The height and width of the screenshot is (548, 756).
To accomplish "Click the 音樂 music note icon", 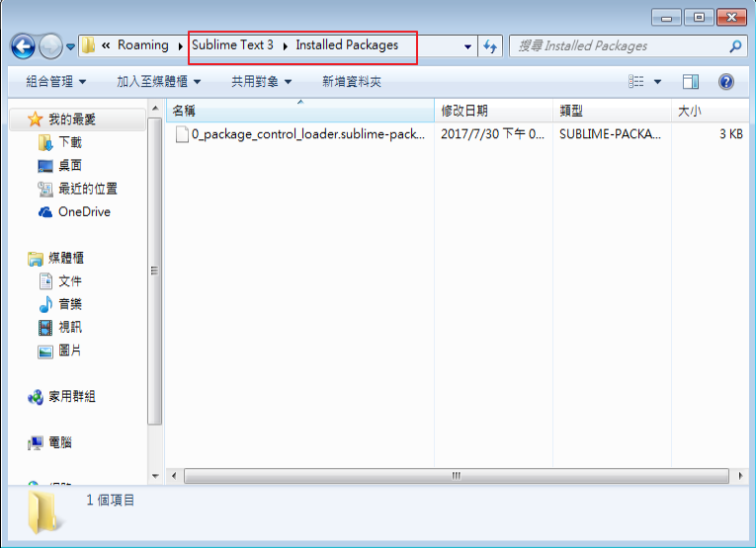I will [45, 304].
